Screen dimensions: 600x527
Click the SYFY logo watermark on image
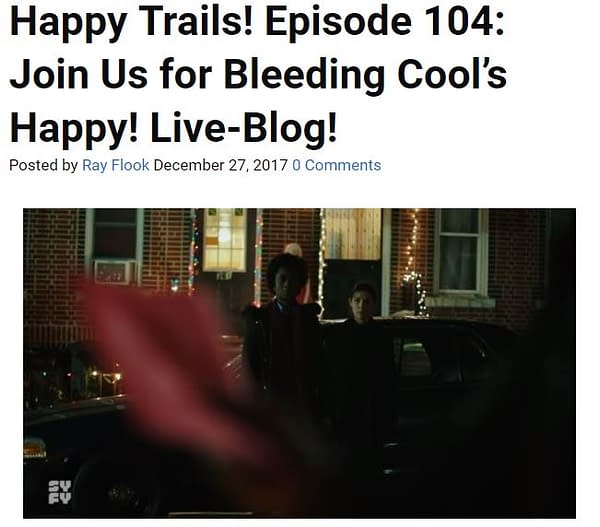(x=59, y=493)
